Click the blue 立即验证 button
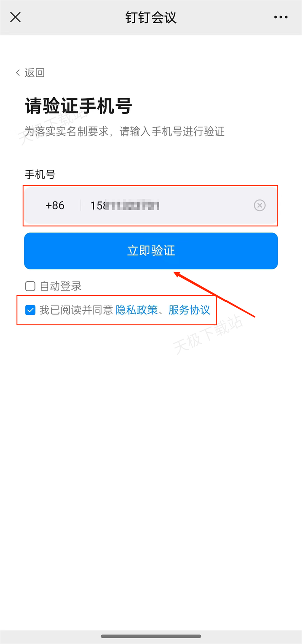 151,251
